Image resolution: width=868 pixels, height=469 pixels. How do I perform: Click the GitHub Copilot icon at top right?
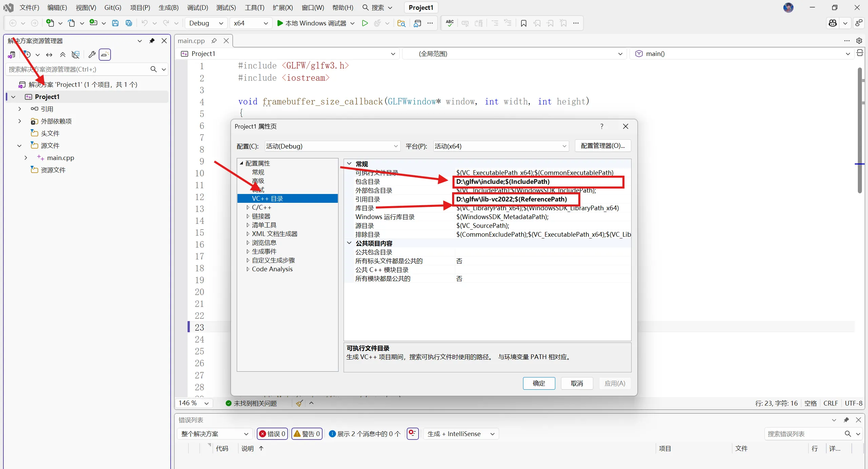coord(833,23)
